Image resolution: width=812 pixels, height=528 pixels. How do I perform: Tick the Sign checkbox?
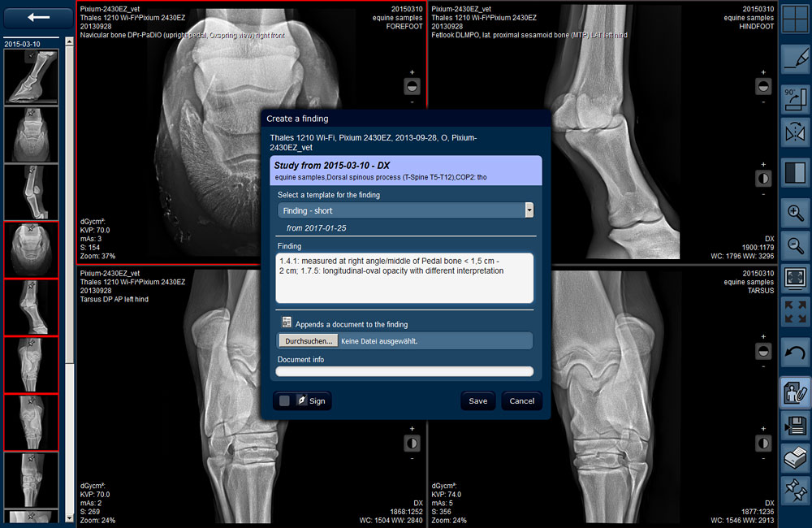(x=284, y=400)
